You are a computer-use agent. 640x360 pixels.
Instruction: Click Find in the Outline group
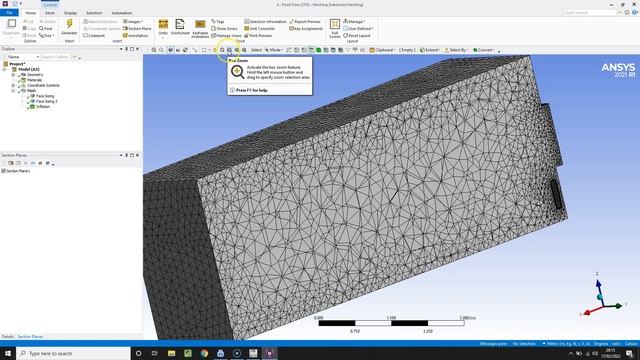tap(46, 29)
